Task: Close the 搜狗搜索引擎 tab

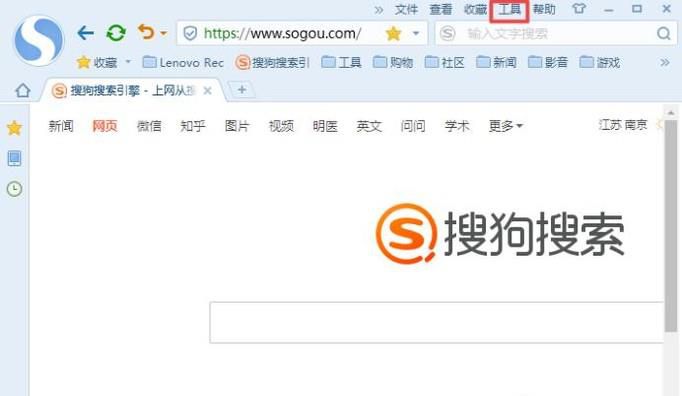Action: pos(208,91)
